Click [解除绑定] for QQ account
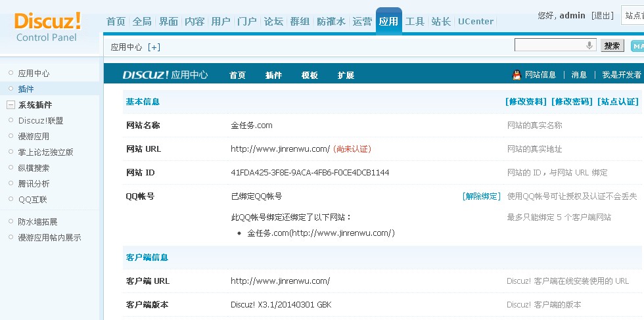The height and width of the screenshot is (320, 644). tap(481, 196)
